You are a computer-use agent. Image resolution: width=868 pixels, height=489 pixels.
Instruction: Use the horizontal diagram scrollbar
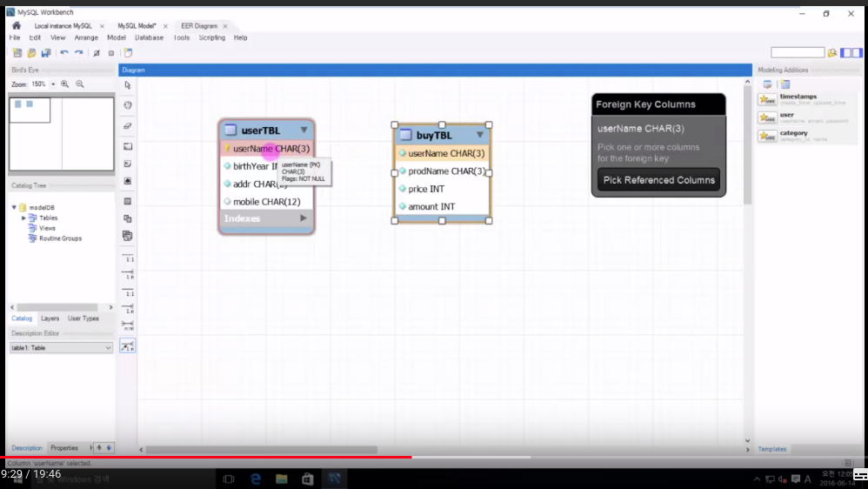(x=261, y=450)
